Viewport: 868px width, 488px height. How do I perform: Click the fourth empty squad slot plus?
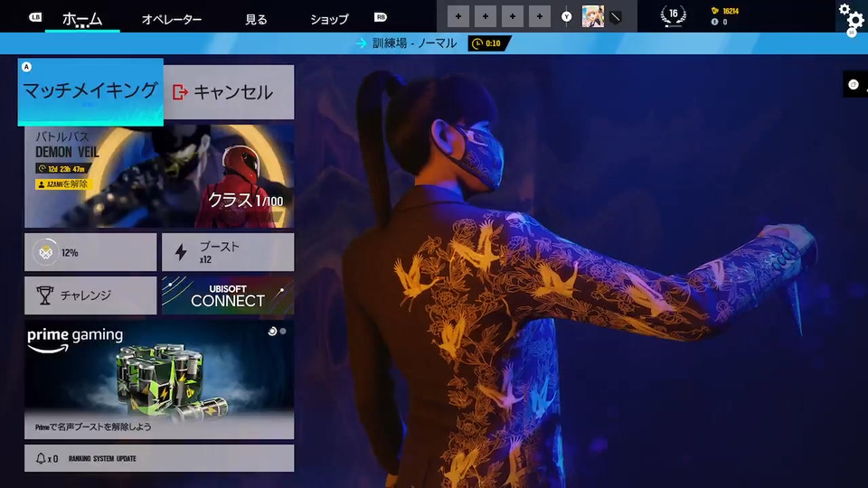(x=539, y=16)
